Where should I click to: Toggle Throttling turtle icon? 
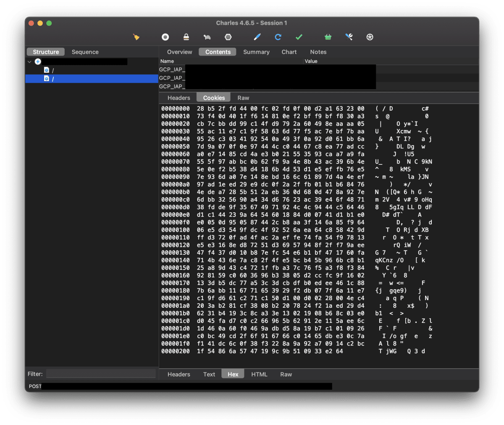click(207, 37)
